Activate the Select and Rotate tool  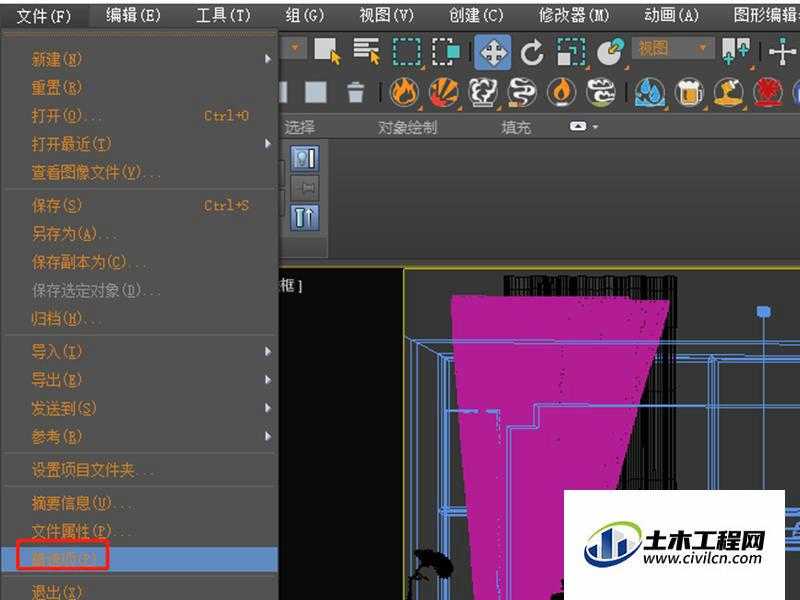point(532,52)
